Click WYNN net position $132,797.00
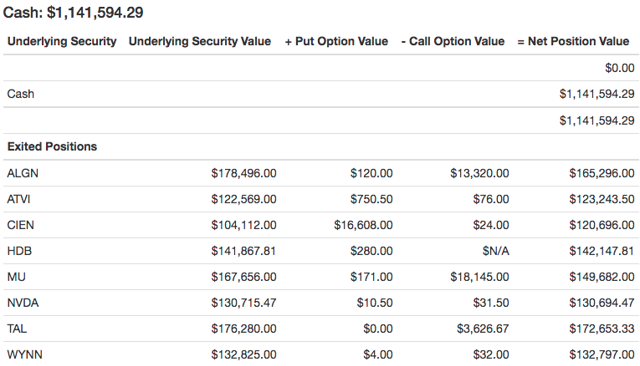The image size is (640, 366). click(x=602, y=355)
